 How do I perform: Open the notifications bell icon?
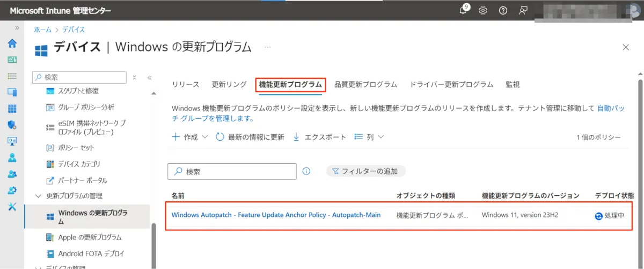point(464,10)
